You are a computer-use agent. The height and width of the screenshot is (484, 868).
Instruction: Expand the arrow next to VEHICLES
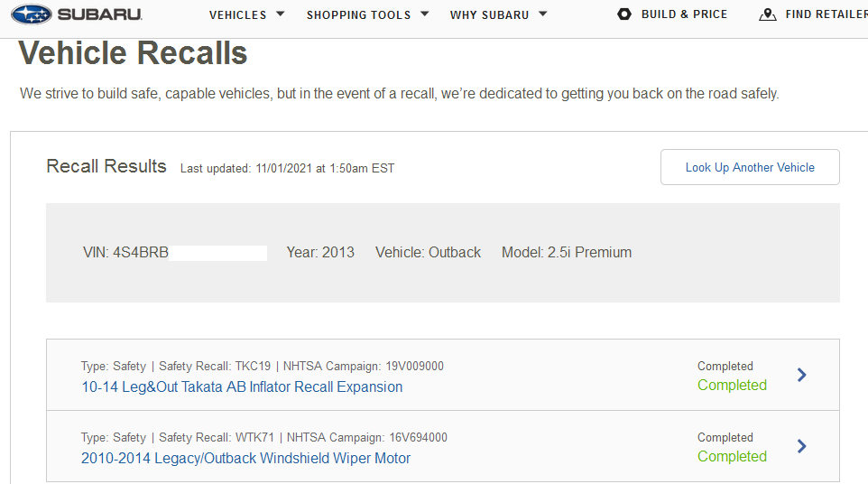pyautogui.click(x=280, y=14)
